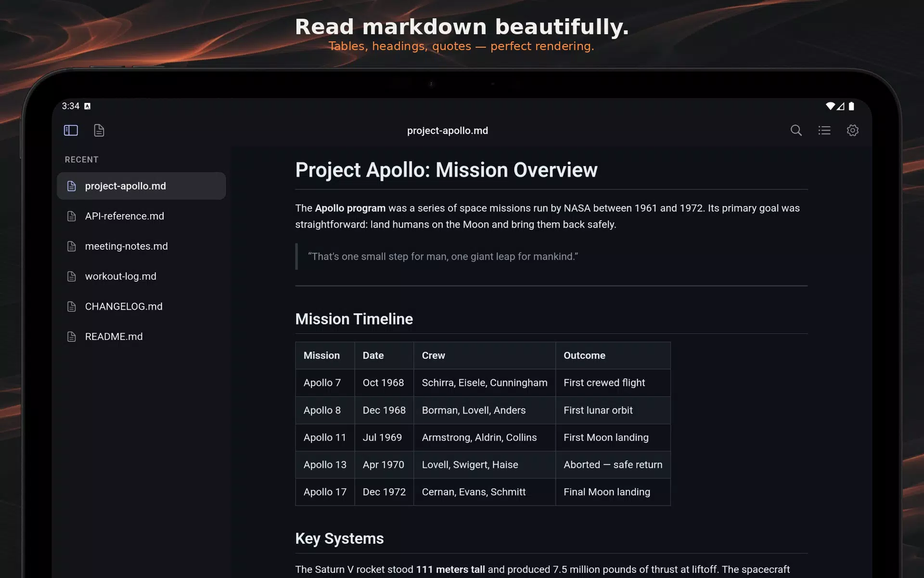The height and width of the screenshot is (578, 924).
Task: Open CHANGELOG.md from the recent list
Action: pyautogui.click(x=141, y=306)
